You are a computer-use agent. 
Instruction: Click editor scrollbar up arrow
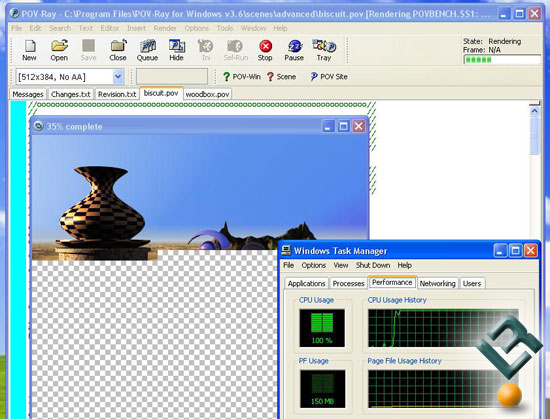click(535, 111)
